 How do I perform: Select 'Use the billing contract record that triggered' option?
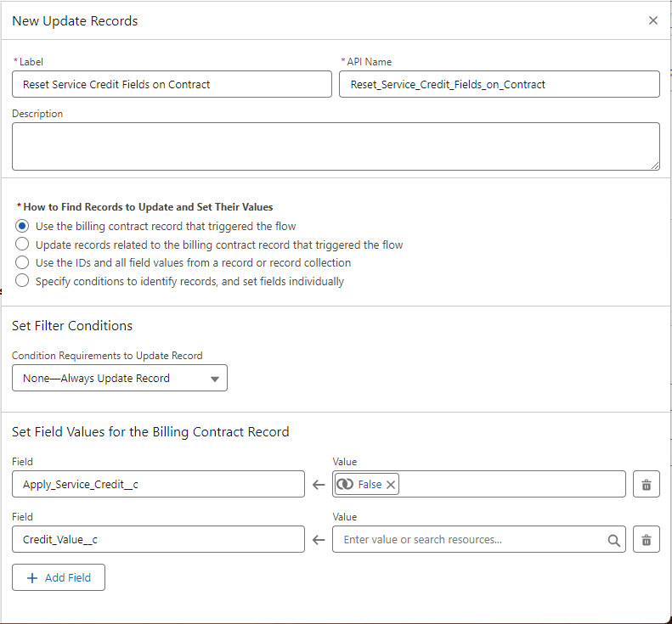(22, 227)
